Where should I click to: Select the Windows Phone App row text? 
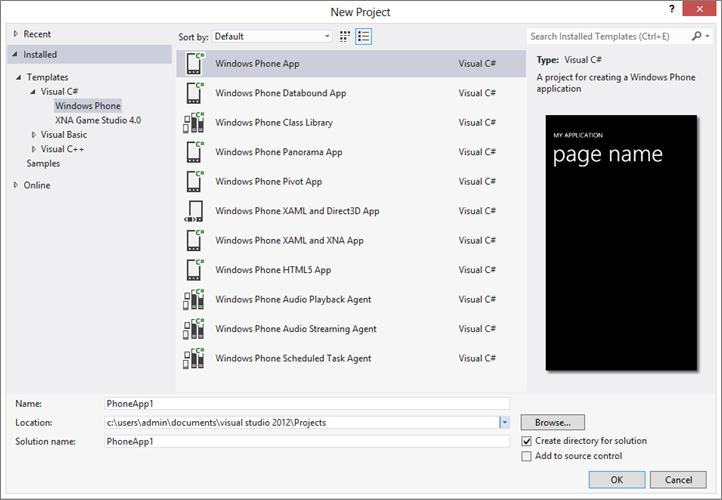(257, 64)
